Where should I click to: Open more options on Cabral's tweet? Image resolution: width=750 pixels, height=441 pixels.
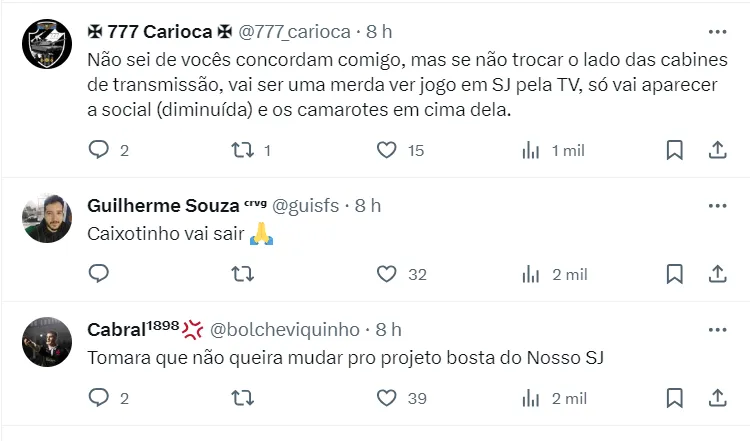point(717,329)
